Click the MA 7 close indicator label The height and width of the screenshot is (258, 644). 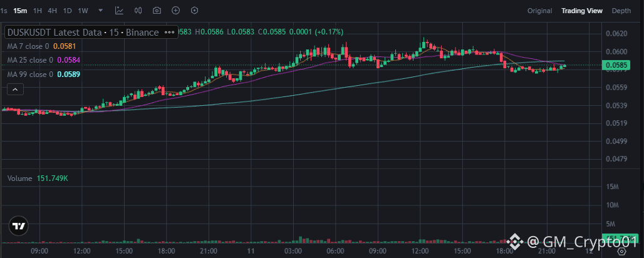tap(27, 46)
